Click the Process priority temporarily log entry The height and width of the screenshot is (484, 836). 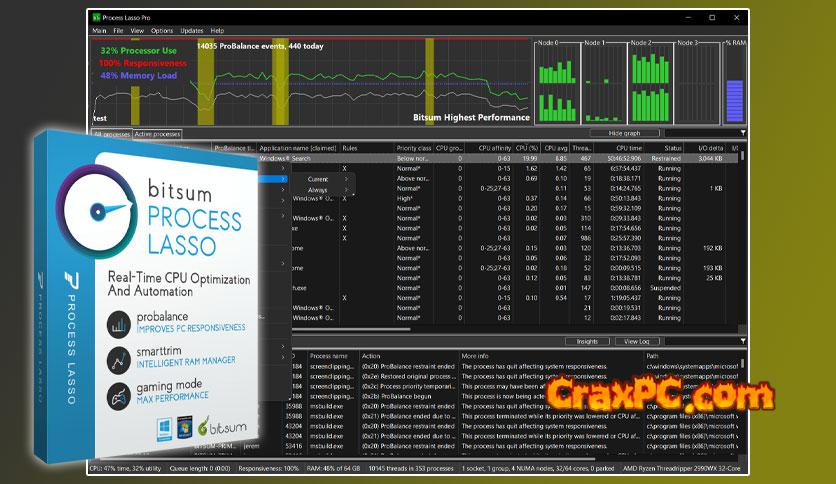click(408, 386)
